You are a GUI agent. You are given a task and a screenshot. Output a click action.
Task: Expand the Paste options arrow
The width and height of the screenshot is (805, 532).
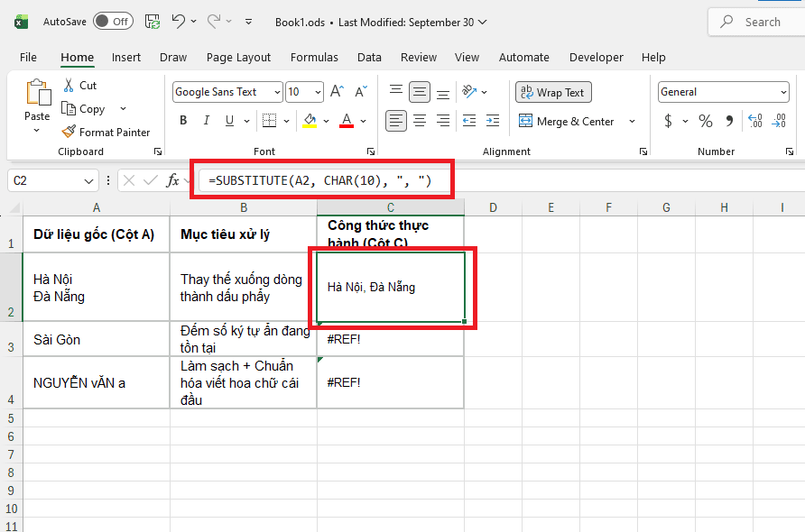(x=37, y=131)
